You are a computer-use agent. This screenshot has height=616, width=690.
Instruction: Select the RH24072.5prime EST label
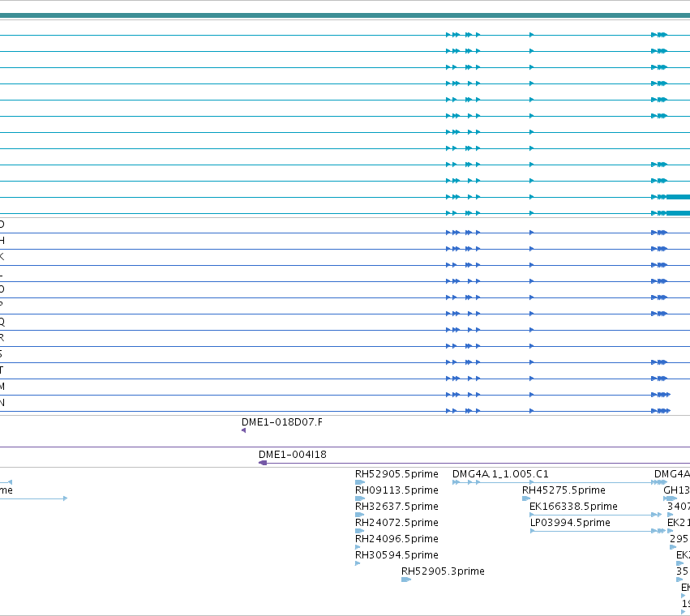tap(396, 523)
